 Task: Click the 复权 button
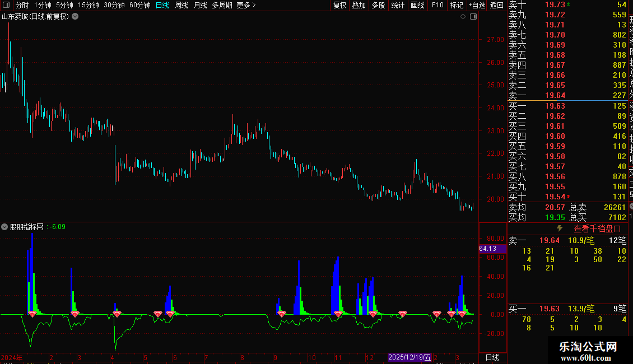[339, 5]
